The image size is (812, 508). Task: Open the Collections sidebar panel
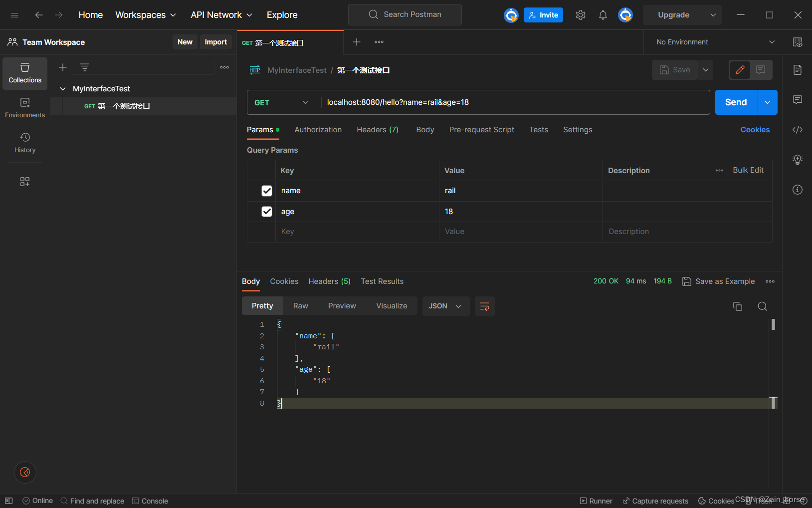(x=25, y=73)
